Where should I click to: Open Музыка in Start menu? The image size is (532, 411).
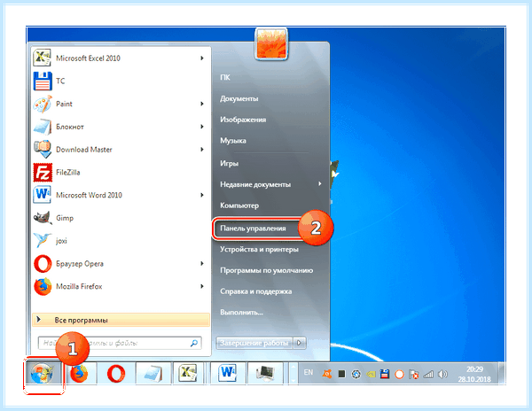pyautogui.click(x=232, y=141)
